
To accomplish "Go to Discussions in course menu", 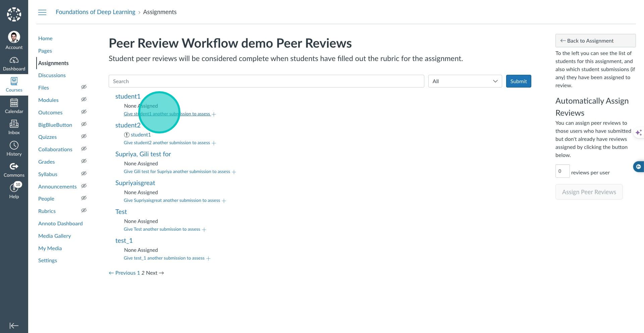I will tap(52, 75).
